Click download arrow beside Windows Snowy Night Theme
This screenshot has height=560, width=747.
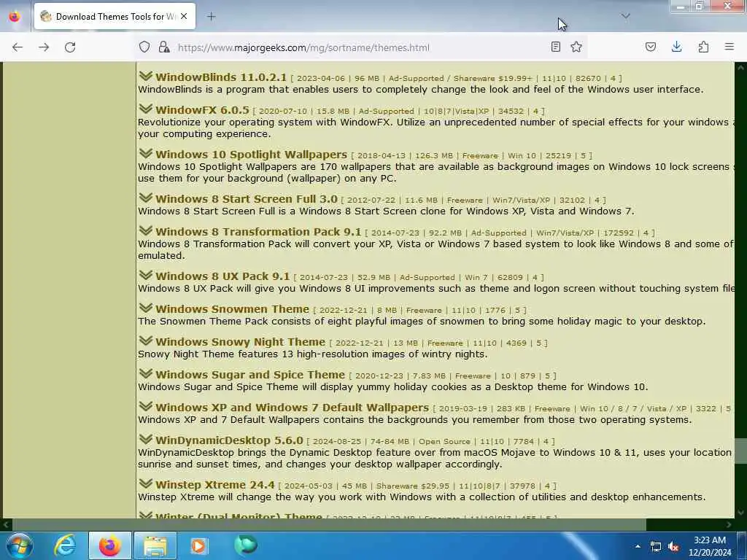(146, 341)
